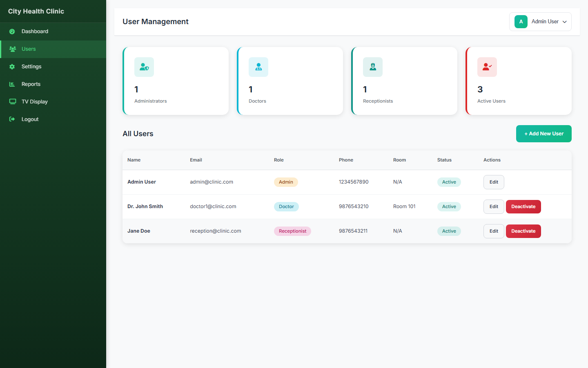Click the Receptionist role badge
The image size is (588, 368).
(292, 231)
